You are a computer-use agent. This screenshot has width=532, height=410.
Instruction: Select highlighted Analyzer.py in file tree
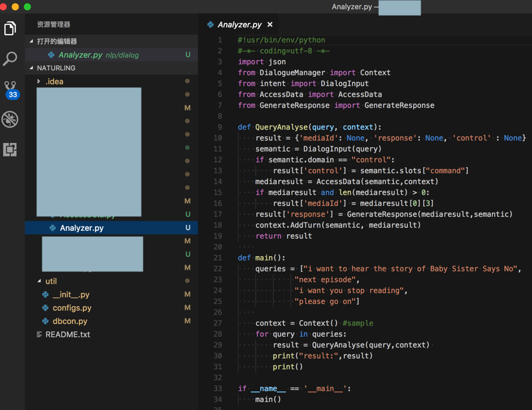point(82,228)
